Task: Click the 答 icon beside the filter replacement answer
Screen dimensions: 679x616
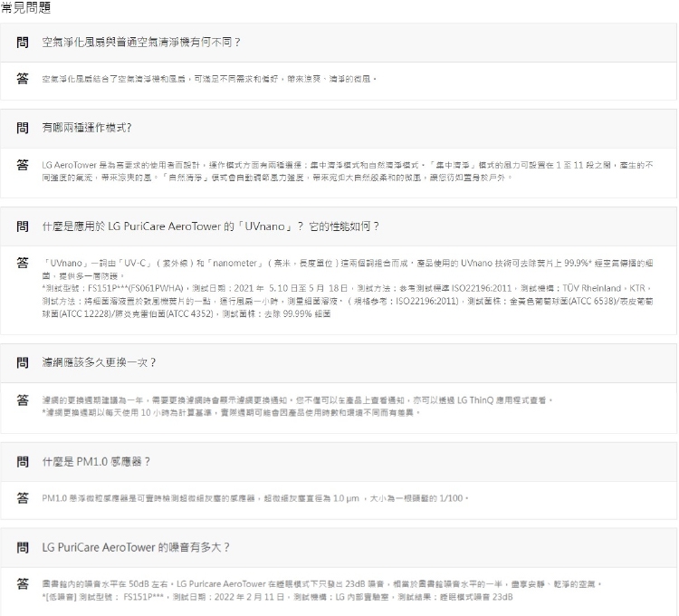Action: 22,400
